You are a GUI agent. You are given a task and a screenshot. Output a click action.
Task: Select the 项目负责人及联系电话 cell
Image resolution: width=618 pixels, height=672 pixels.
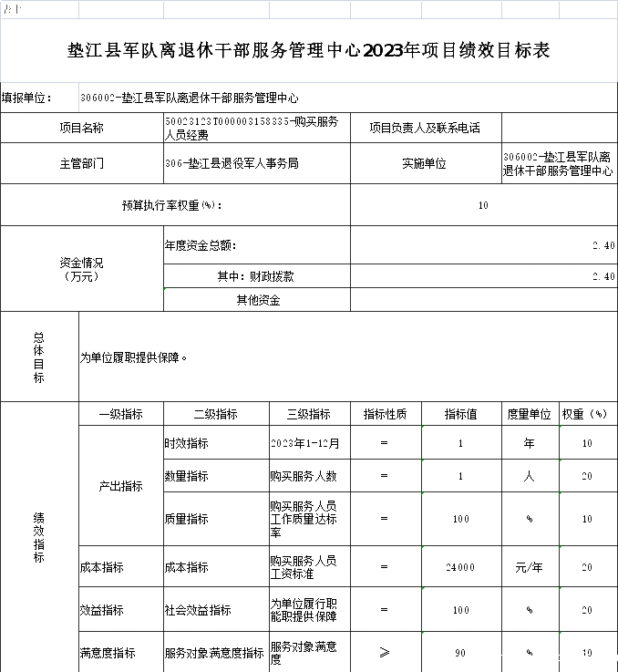pyautogui.click(x=425, y=128)
